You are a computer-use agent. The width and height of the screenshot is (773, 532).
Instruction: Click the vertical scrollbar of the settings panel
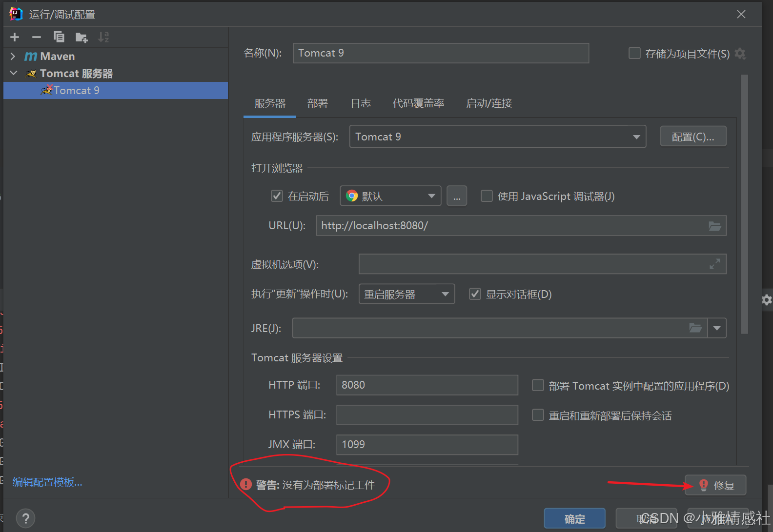(x=744, y=204)
